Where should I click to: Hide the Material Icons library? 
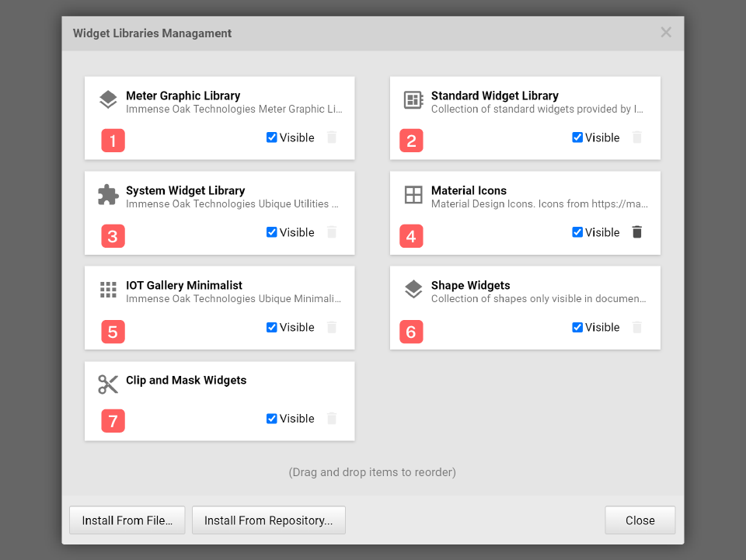(x=577, y=232)
